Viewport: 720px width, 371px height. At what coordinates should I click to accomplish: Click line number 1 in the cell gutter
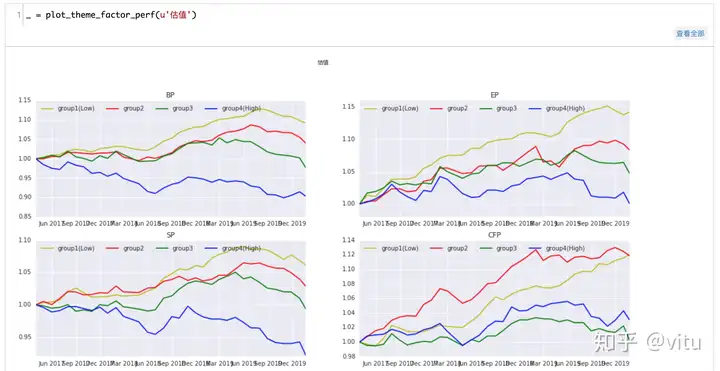tap(19, 15)
